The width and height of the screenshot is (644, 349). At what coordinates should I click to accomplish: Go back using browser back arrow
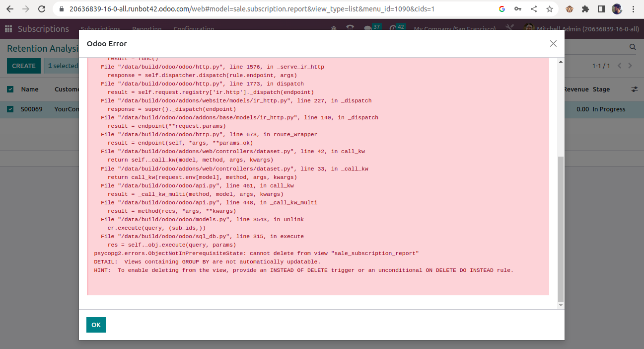10,9
